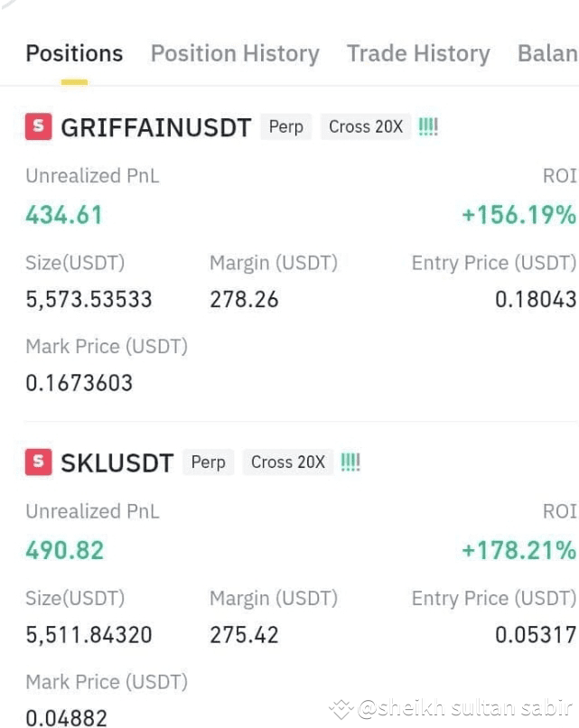
Task: Click the SKLUSDT symbol name link
Action: coord(119,462)
